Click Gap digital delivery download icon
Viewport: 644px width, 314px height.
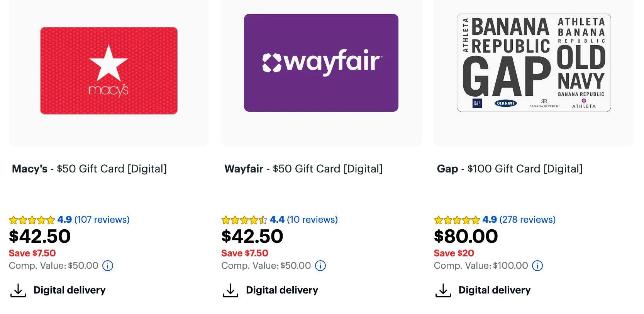pyautogui.click(x=443, y=290)
